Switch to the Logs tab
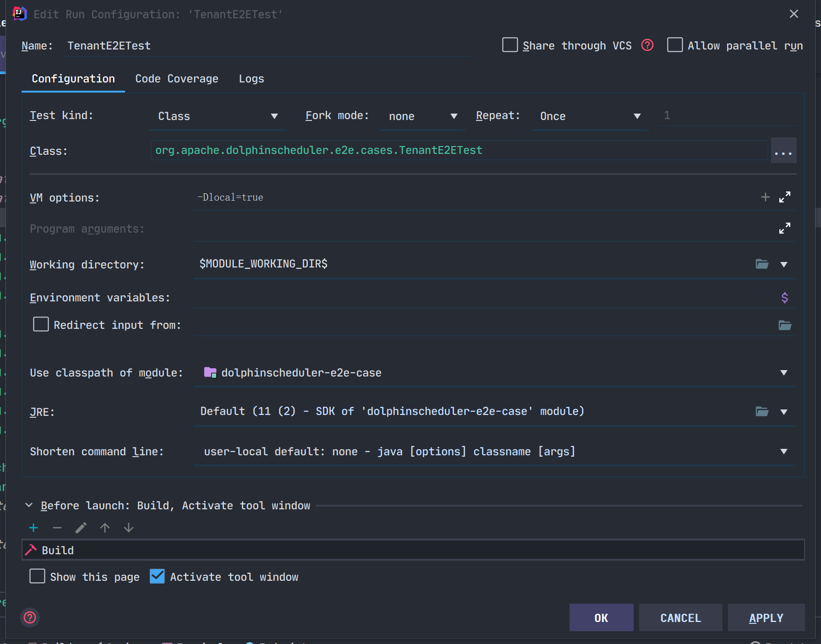The image size is (821, 644). (x=251, y=79)
